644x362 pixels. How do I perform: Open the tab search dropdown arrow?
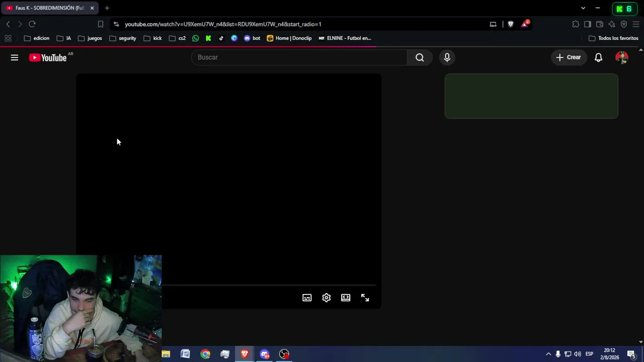583,8
